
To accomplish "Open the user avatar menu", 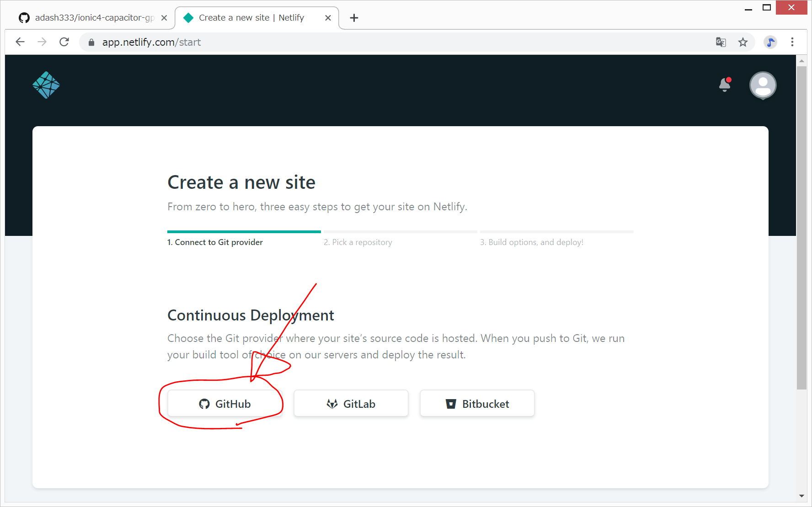I will tap(763, 85).
